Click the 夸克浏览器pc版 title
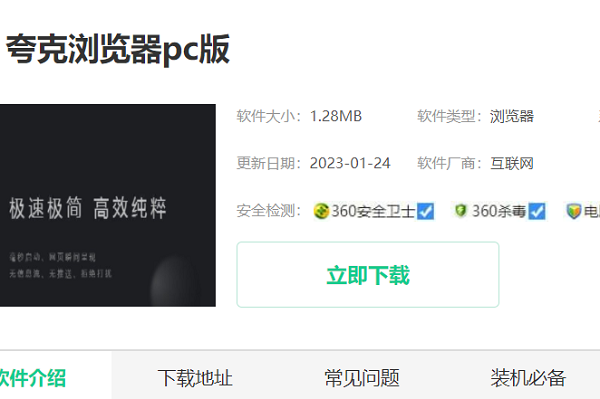600x399 pixels. click(x=118, y=49)
